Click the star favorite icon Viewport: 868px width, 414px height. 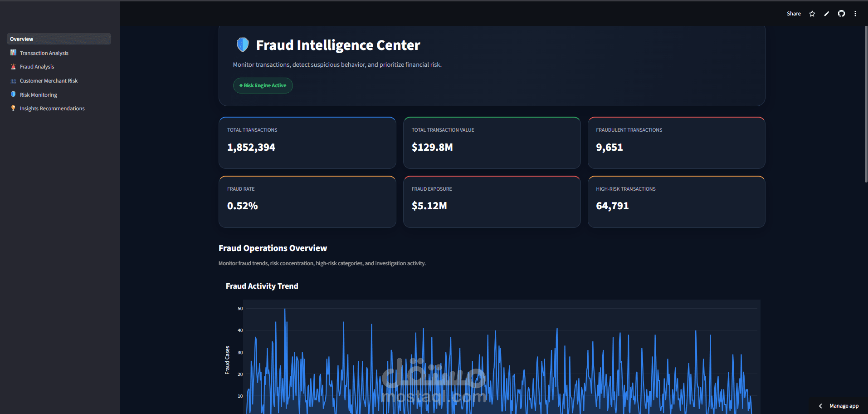[x=812, y=14]
